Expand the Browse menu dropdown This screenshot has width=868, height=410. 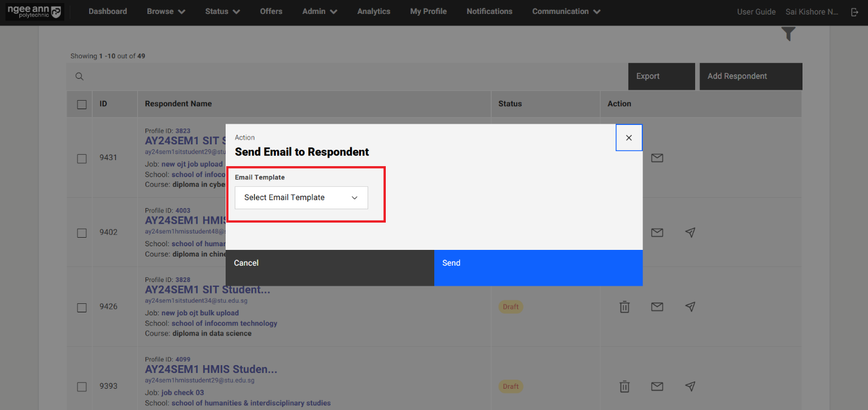click(166, 12)
